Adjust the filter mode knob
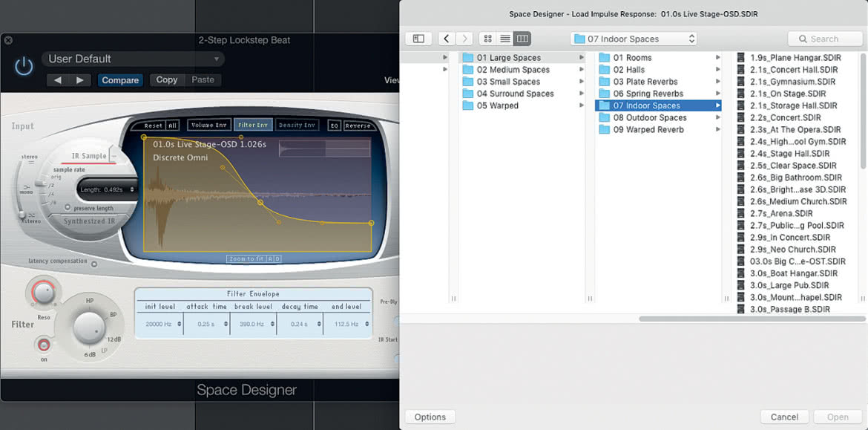The height and width of the screenshot is (430, 868). coord(89,327)
